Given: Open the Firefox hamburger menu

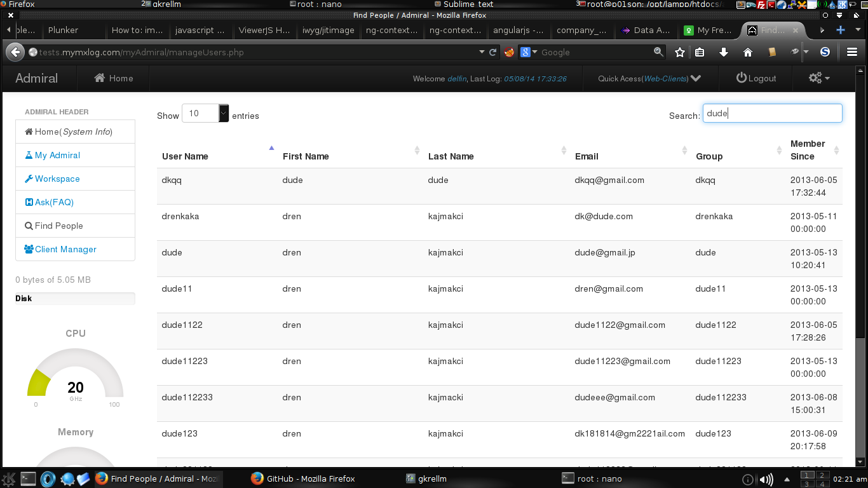Looking at the screenshot, I should pos(852,52).
